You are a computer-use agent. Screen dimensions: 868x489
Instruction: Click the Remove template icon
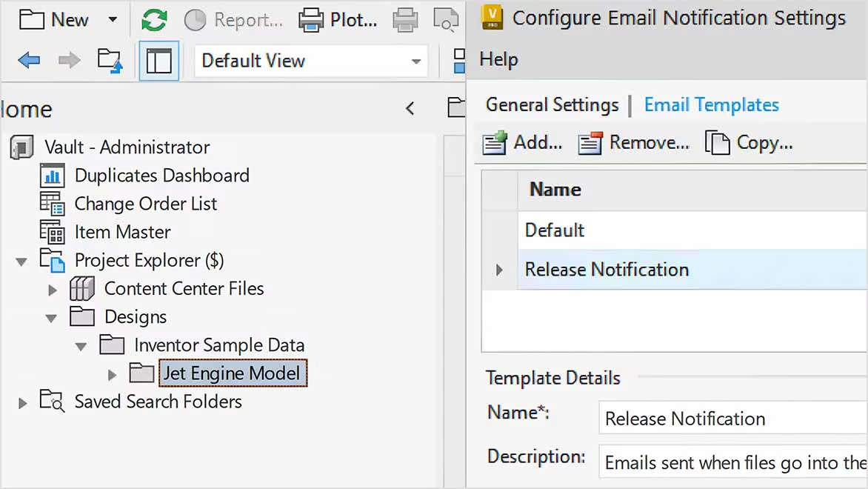click(x=590, y=143)
